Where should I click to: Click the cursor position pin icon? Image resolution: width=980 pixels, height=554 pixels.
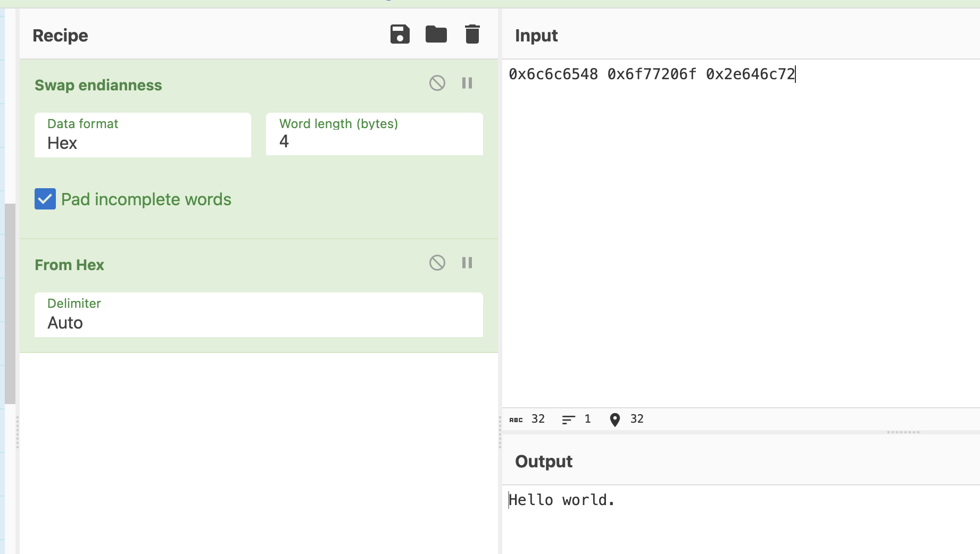tap(614, 419)
